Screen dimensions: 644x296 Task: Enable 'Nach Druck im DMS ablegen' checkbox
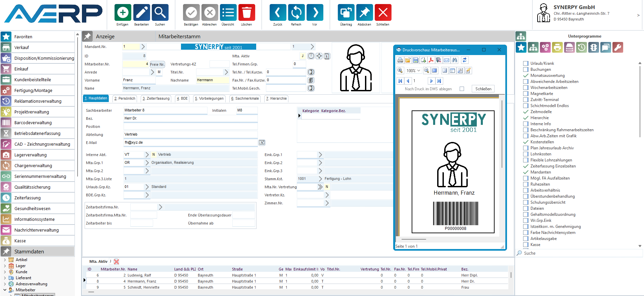[x=462, y=89]
